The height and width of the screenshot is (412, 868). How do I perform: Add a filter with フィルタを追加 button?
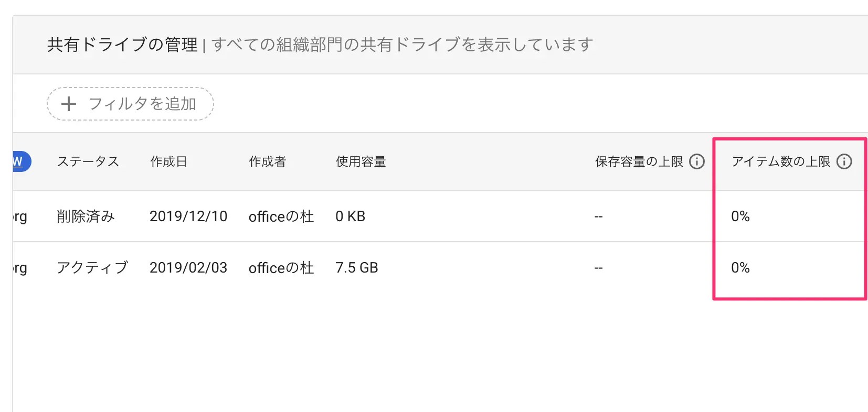click(130, 104)
